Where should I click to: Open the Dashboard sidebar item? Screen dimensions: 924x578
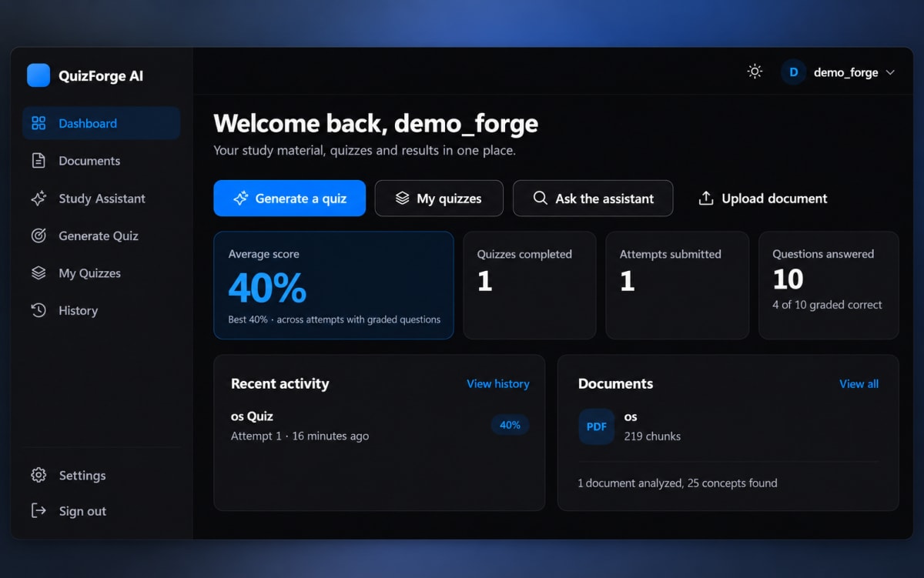click(x=101, y=123)
